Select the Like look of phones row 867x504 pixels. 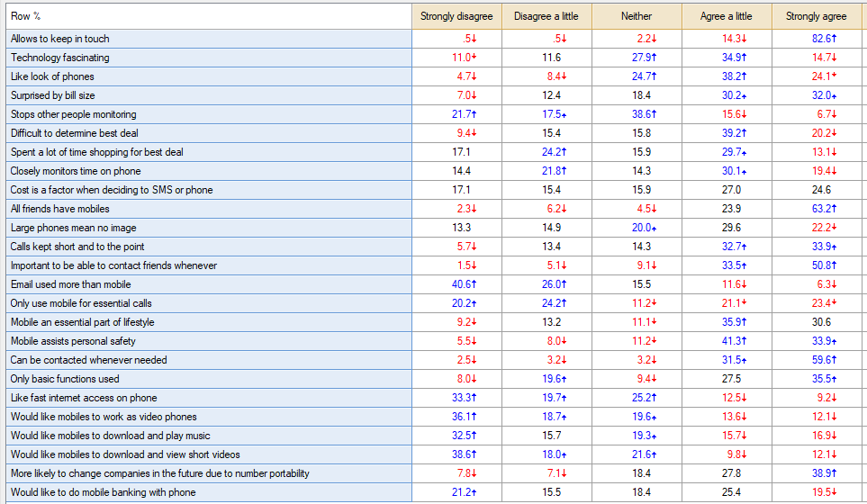pos(209,76)
